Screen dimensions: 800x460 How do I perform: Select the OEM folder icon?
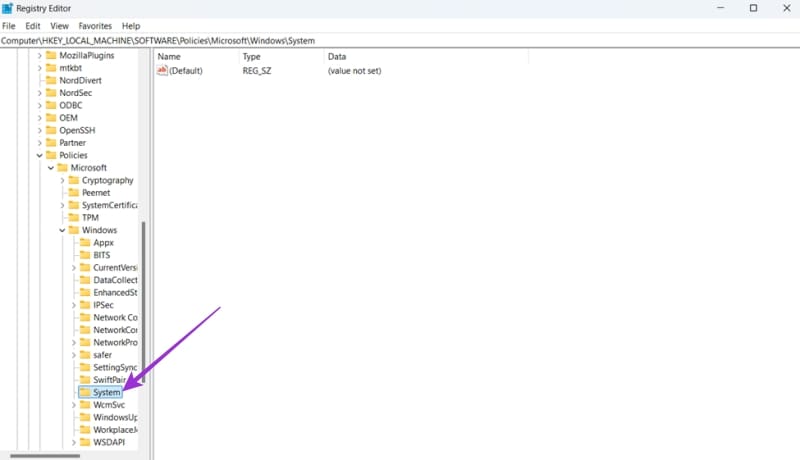(x=51, y=117)
